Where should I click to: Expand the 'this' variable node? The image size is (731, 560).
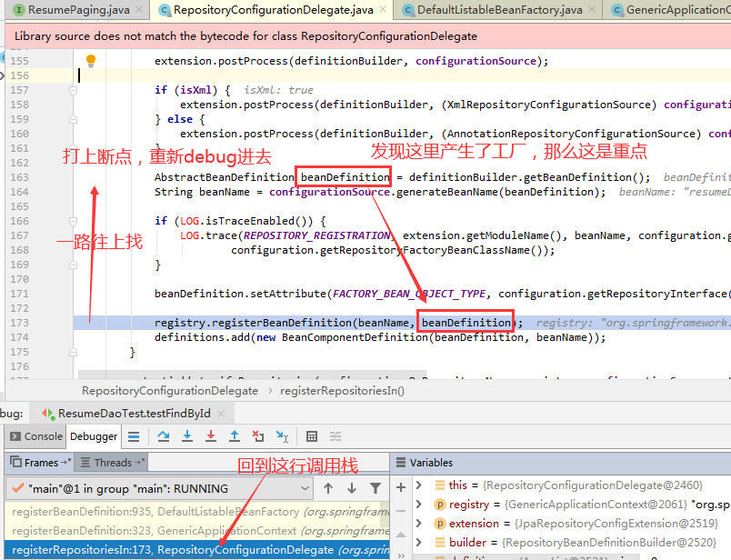(x=418, y=485)
